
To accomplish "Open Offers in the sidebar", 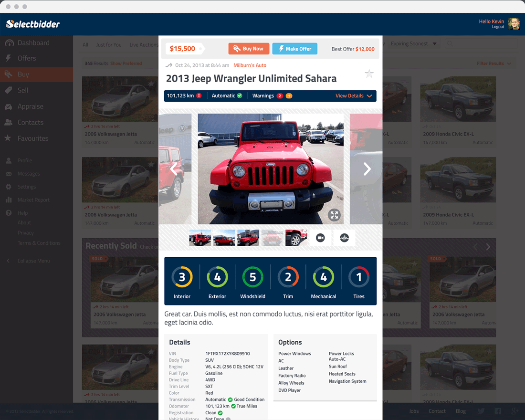I will click(x=36, y=58).
